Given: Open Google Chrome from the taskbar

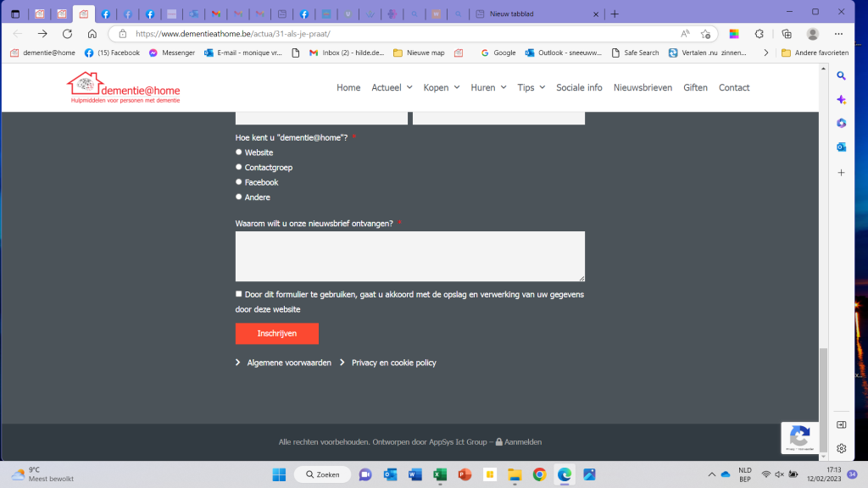Looking at the screenshot, I should (539, 474).
